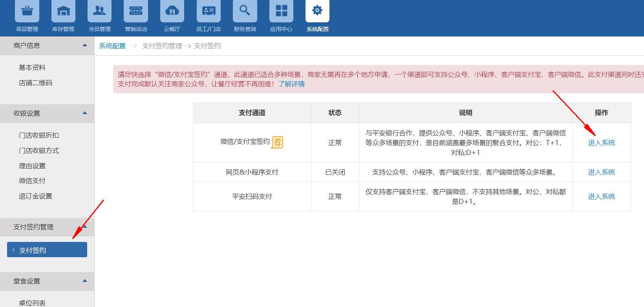The height and width of the screenshot is (307, 644).
Task: Select the 营销活动 coupon icon
Action: click(x=136, y=11)
